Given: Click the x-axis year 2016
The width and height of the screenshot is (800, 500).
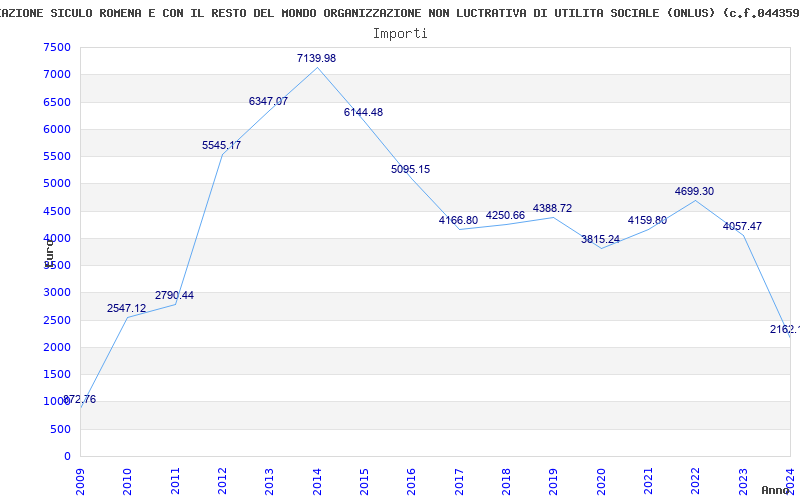Looking at the screenshot, I should click(412, 481).
